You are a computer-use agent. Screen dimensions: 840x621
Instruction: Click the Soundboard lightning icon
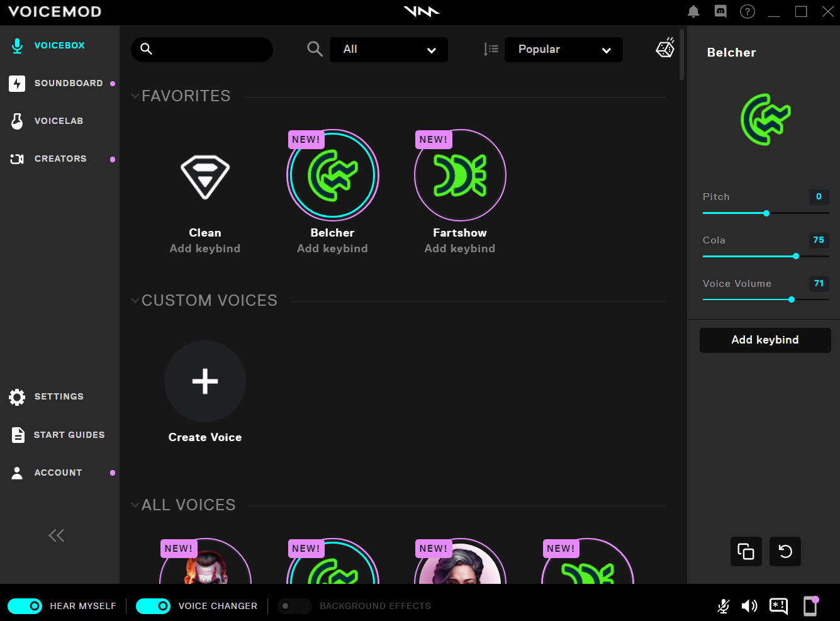point(17,83)
